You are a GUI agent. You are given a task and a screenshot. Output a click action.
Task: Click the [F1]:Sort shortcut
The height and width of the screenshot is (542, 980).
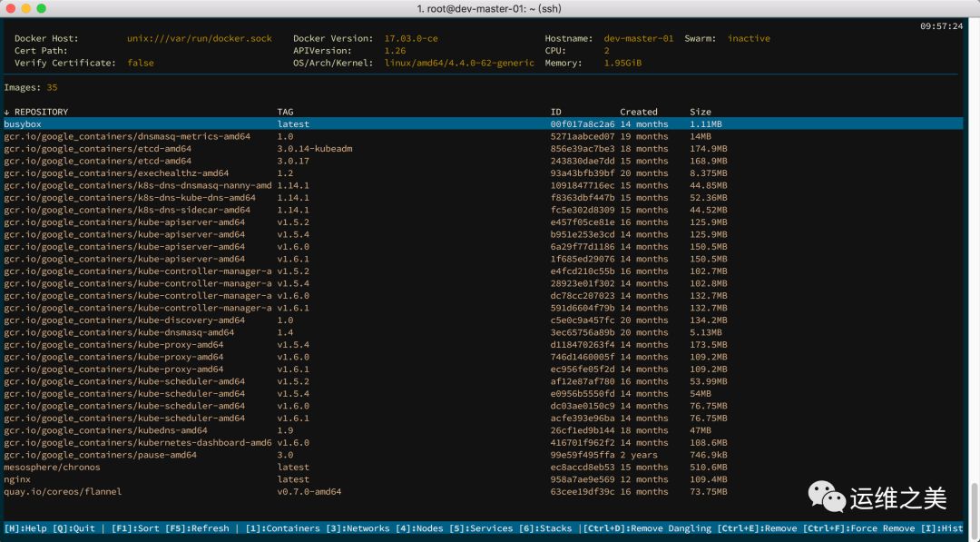coord(135,528)
